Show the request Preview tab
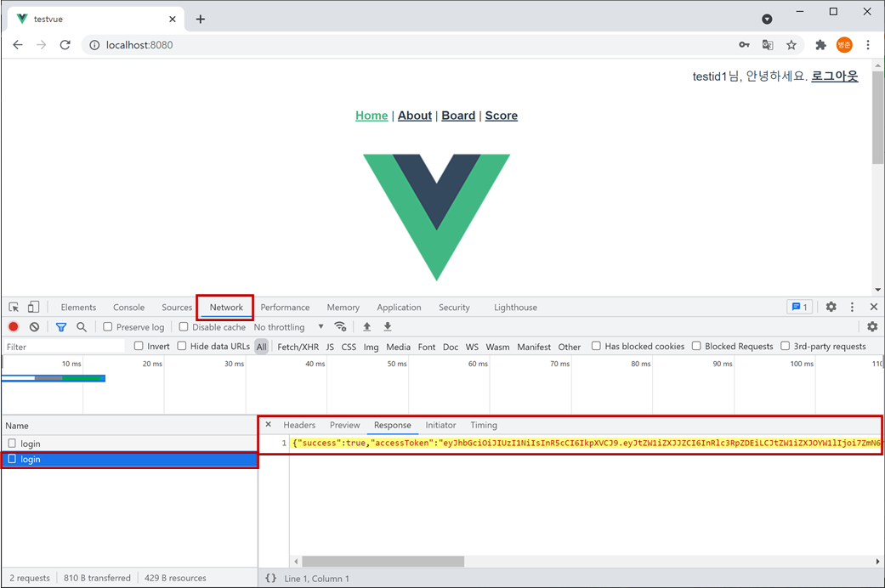The height and width of the screenshot is (588, 885). click(345, 425)
